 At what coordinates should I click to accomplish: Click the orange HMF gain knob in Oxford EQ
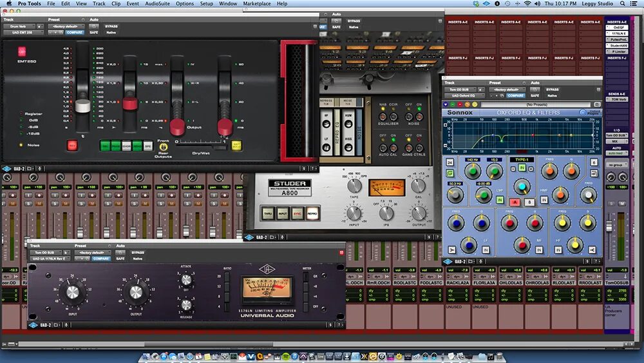point(560,195)
